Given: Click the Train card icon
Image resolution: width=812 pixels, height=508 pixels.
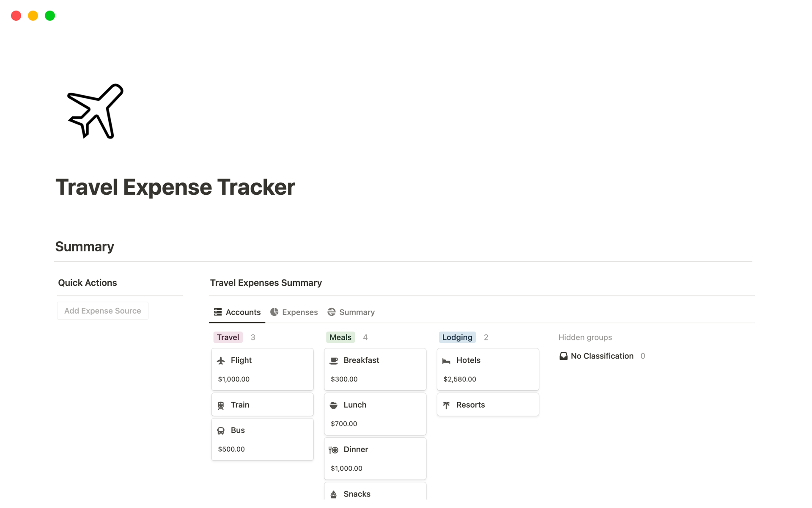Looking at the screenshot, I should coord(221,406).
